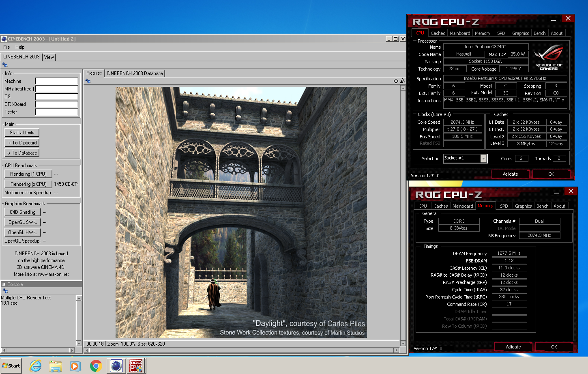Viewport: 588px width, 374px height.
Task: Open About tab in upper CPU-Z window
Action: pos(556,33)
